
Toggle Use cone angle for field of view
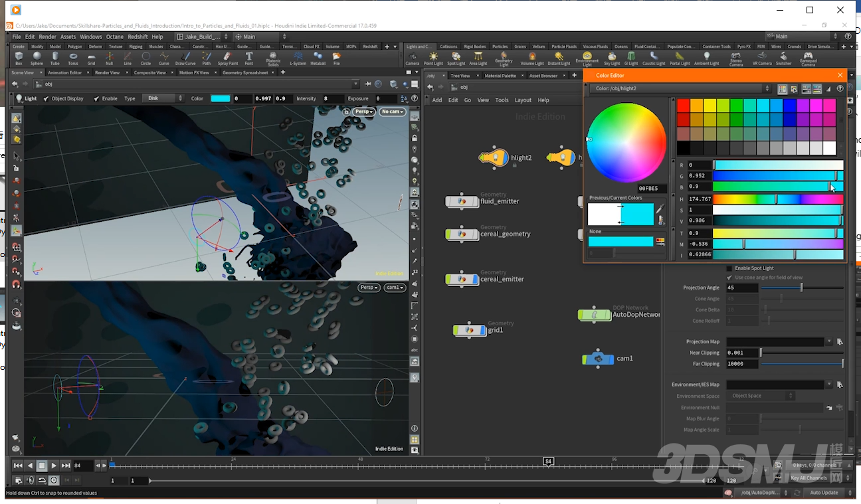point(729,278)
